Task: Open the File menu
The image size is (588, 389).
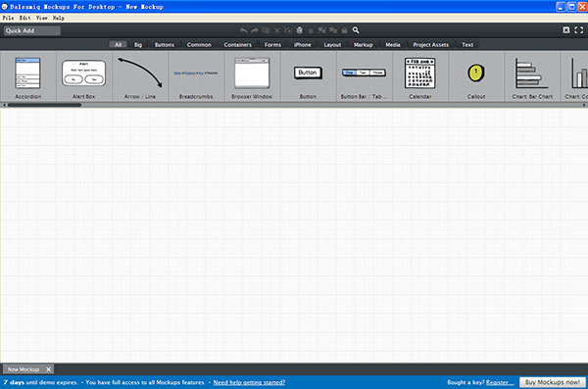Action: [x=8, y=18]
